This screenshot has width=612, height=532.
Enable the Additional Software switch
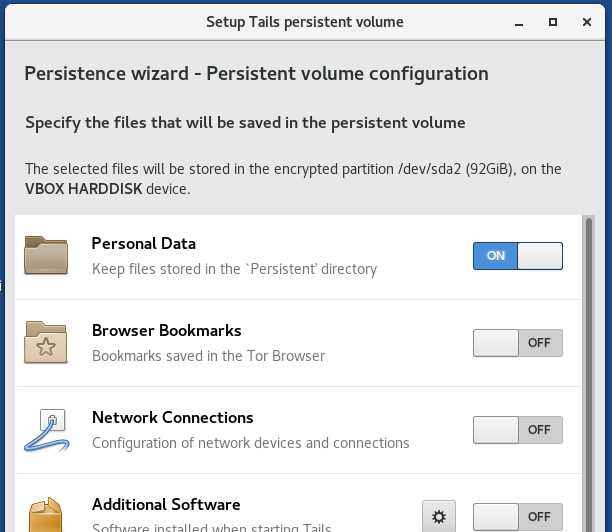[518, 517]
